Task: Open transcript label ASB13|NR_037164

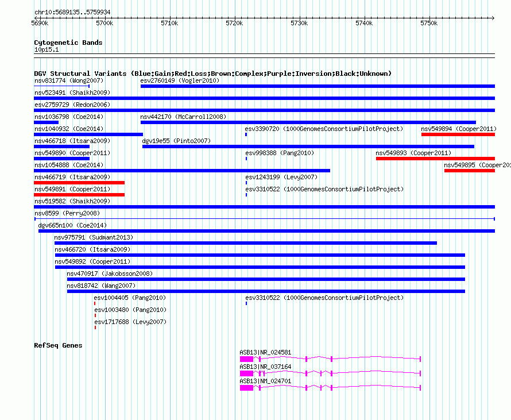Action: (x=265, y=367)
